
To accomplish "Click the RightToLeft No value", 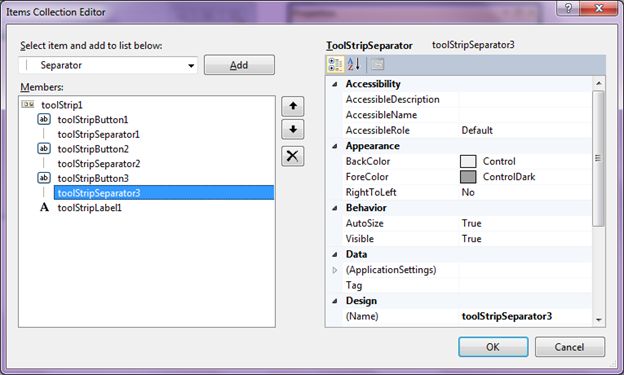I will coord(468,192).
